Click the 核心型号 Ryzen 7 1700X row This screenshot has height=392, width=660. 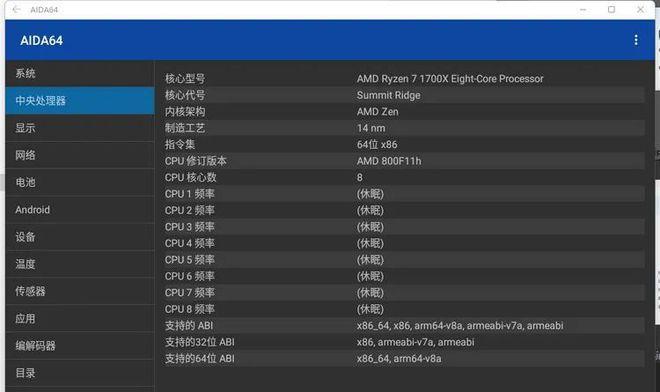pyautogui.click(x=403, y=79)
